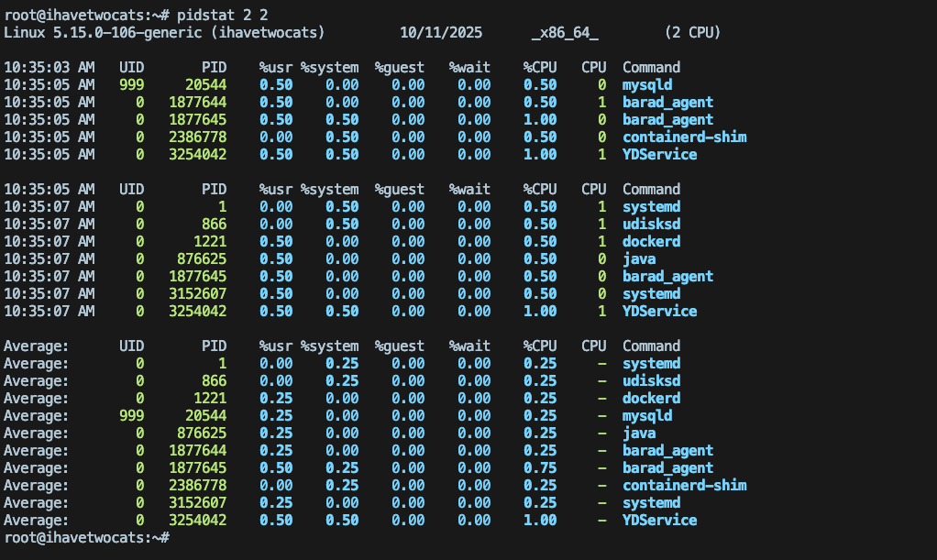The image size is (937, 560).
Task: Click the dockerd process entry
Action: [x=650, y=241]
